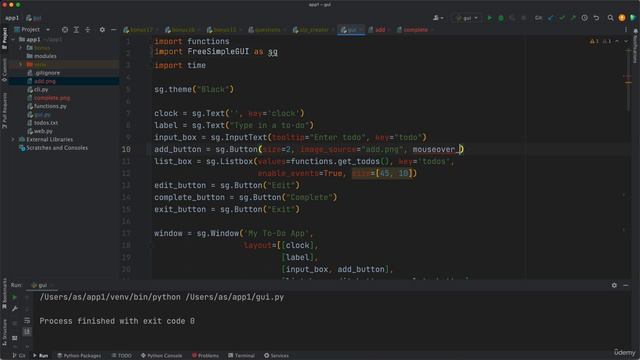This screenshot has width=640, height=360.
Task: Open the Notifications side panel
Action: coord(635,46)
